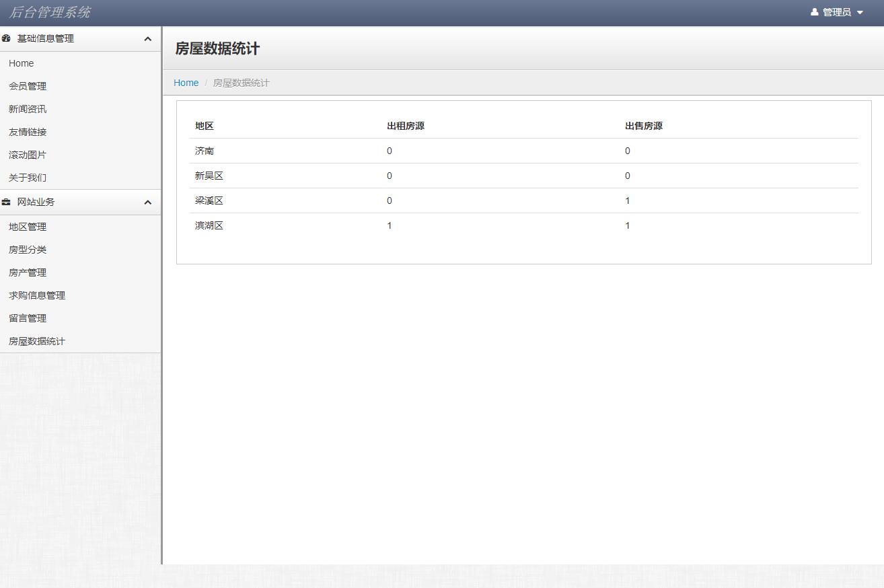Click the 后台管理系统 title
The width and height of the screenshot is (884, 588).
point(51,11)
